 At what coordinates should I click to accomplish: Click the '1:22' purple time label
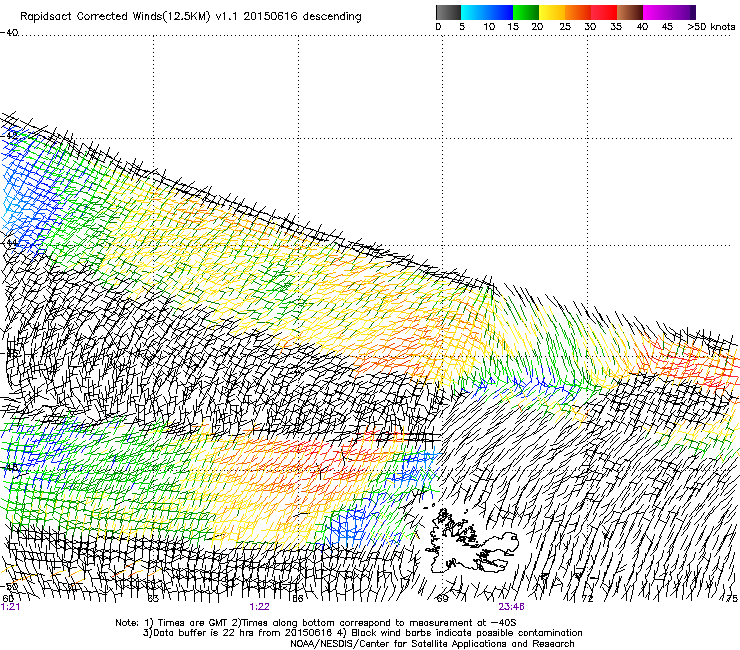pos(260,607)
